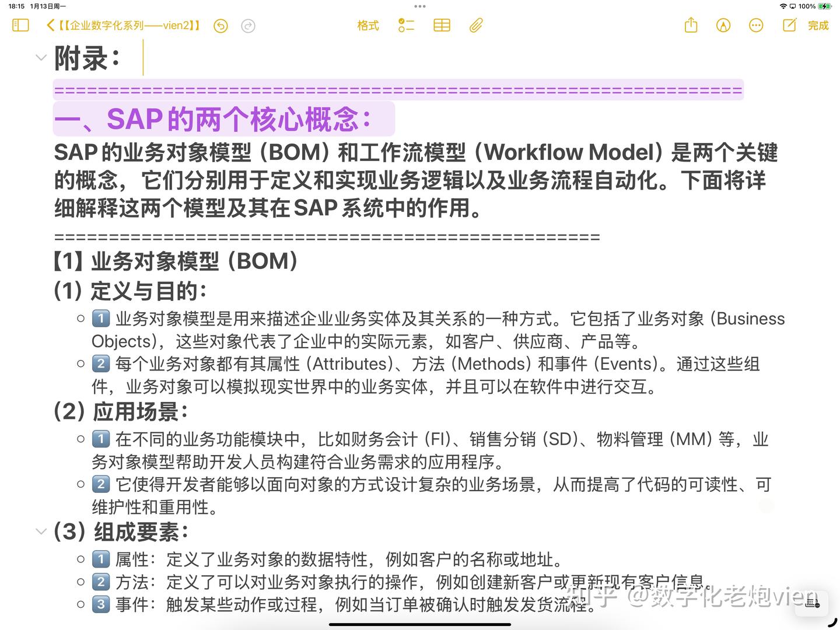The height and width of the screenshot is (630, 840).
Task: Tap the Wi-Fi icon in status bar
Action: pyautogui.click(x=783, y=6)
